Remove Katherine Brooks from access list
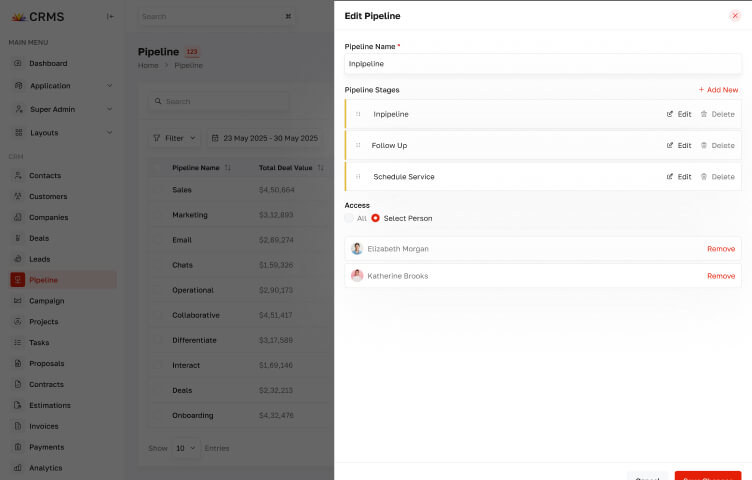Image resolution: width=752 pixels, height=480 pixels. tap(721, 276)
